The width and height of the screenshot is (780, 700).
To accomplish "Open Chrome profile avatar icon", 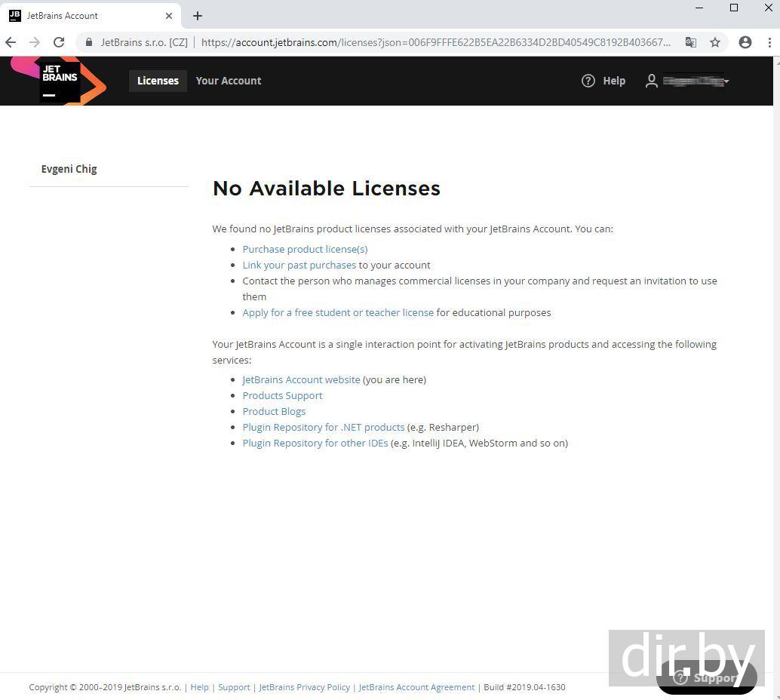I will tap(745, 42).
